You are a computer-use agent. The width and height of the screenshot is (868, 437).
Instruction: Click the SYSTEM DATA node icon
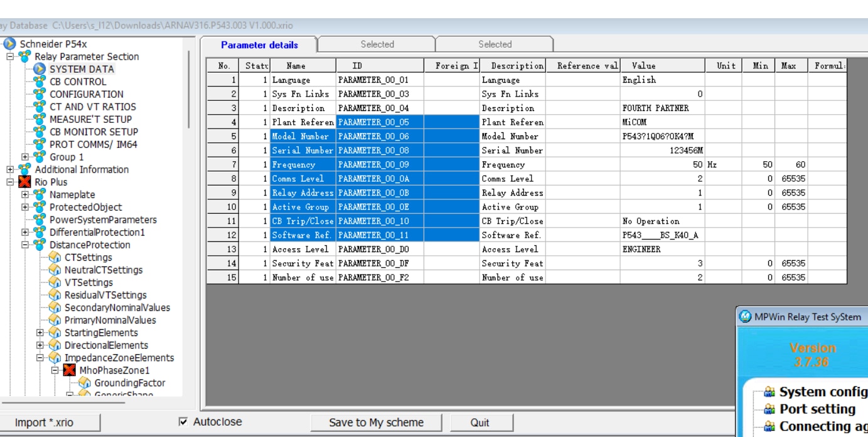click(x=40, y=69)
